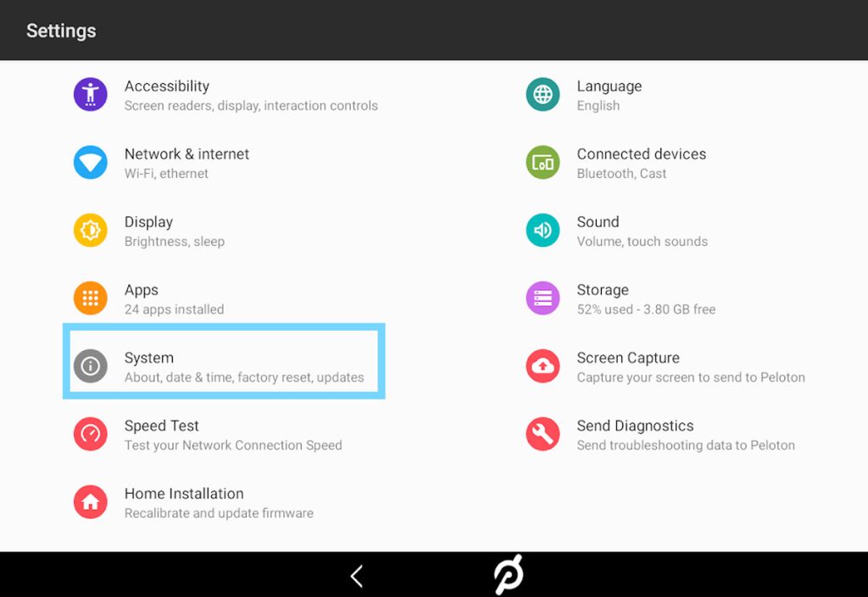
Task: Tap the red Speed Test gauge icon
Action: click(x=90, y=434)
